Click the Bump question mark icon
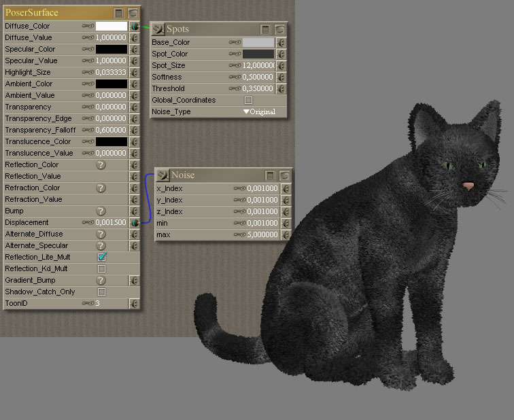 coord(101,211)
